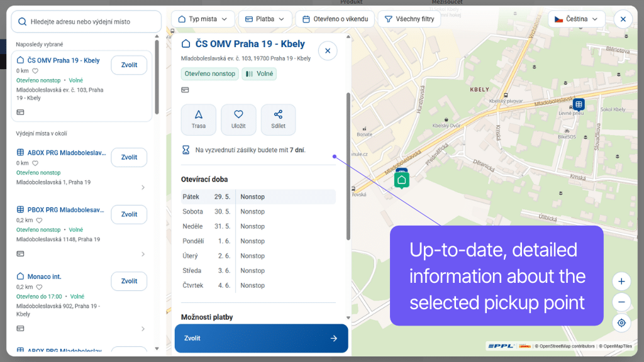Choose ABOX PRG Mladoboleslav via Zvolit
The image size is (644, 362).
[x=129, y=157]
